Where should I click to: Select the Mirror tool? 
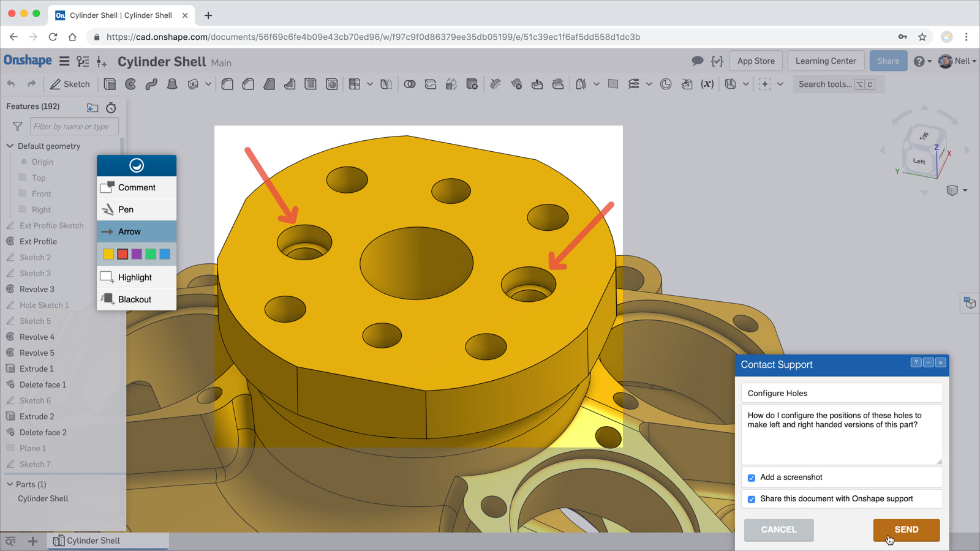click(386, 84)
